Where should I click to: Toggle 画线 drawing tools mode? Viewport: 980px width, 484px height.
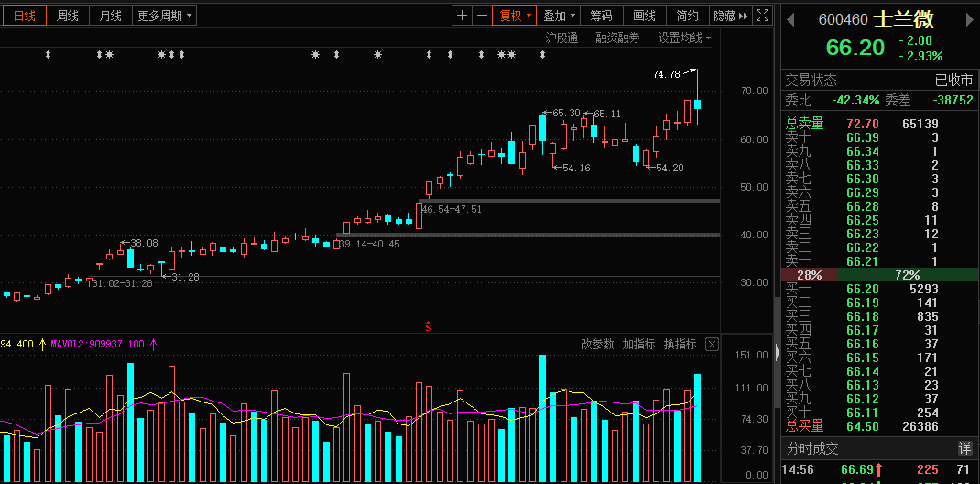click(x=644, y=16)
